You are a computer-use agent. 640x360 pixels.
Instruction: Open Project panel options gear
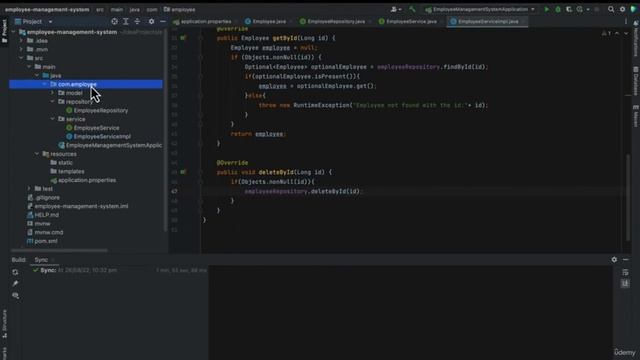151,21
